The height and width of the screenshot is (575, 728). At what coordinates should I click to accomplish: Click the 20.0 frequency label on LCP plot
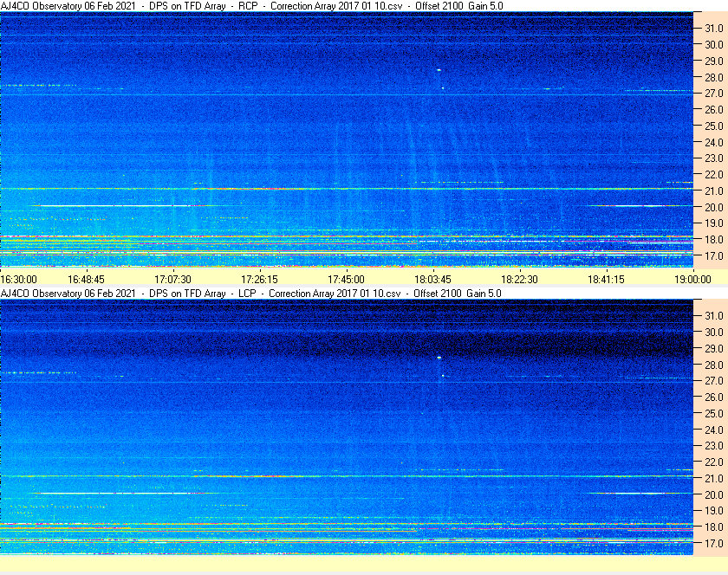tap(714, 494)
